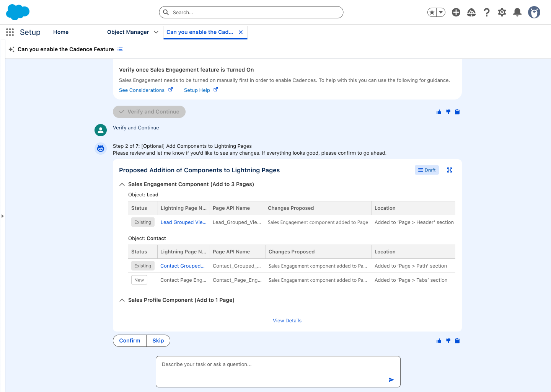Open the App Launcher grid icon
The width and height of the screenshot is (551, 392).
[x=10, y=32]
